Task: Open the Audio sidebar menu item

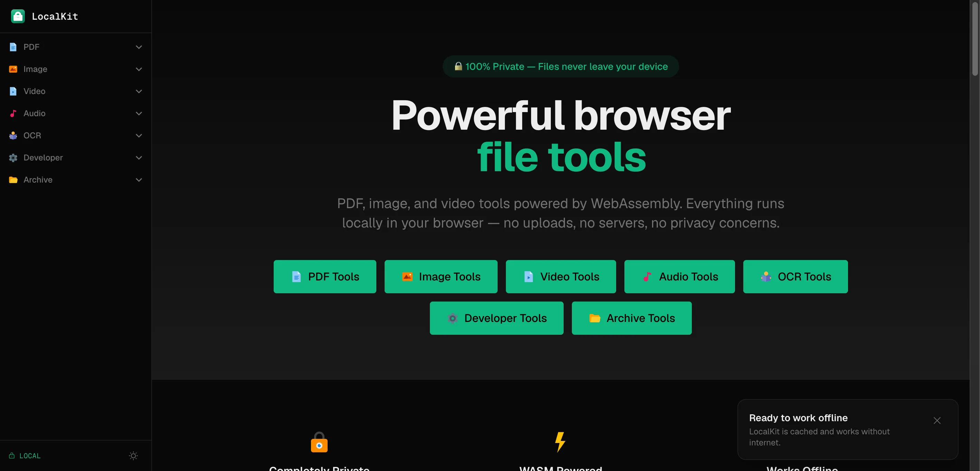Action: 76,113
